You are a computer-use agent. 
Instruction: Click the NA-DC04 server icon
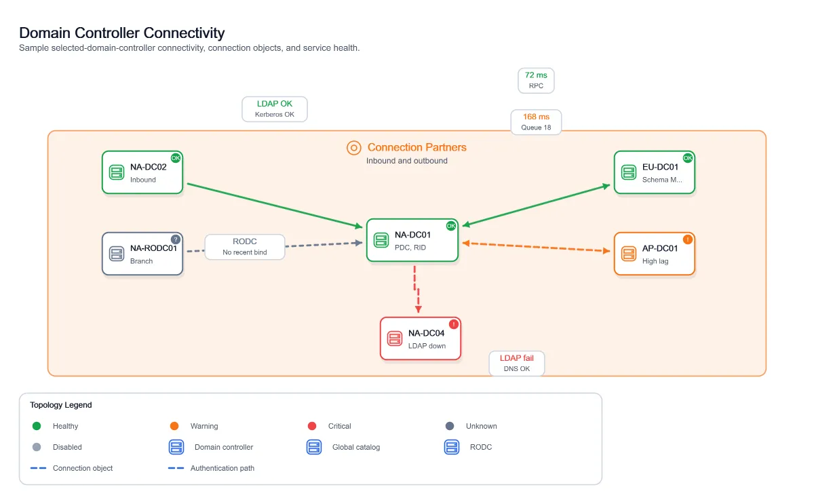coord(394,338)
